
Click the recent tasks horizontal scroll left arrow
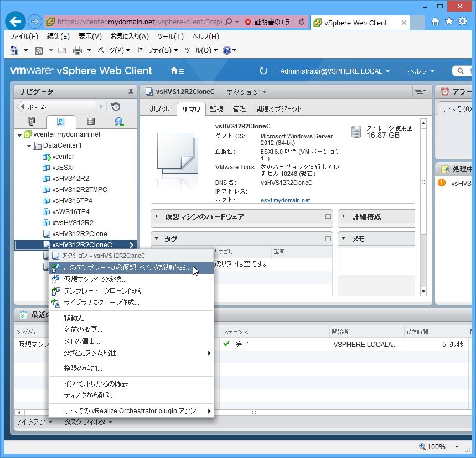click(x=19, y=413)
